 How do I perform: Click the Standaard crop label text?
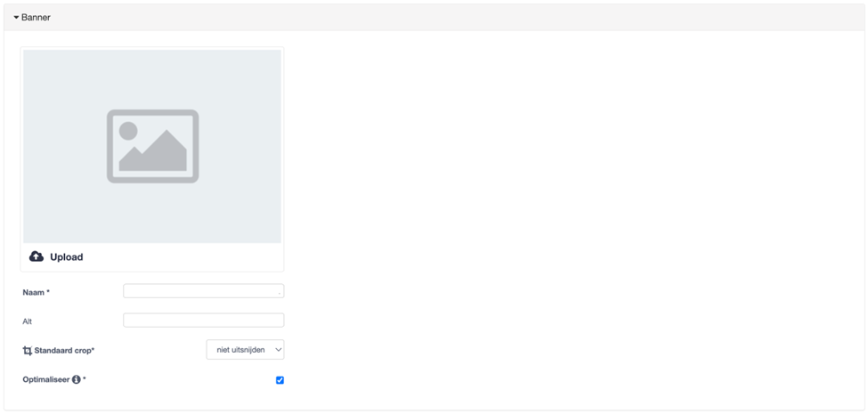click(x=64, y=351)
